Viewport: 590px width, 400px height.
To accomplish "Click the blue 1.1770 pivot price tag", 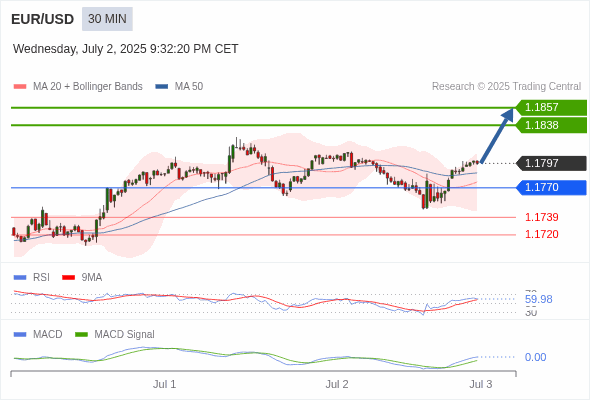I will point(551,187).
